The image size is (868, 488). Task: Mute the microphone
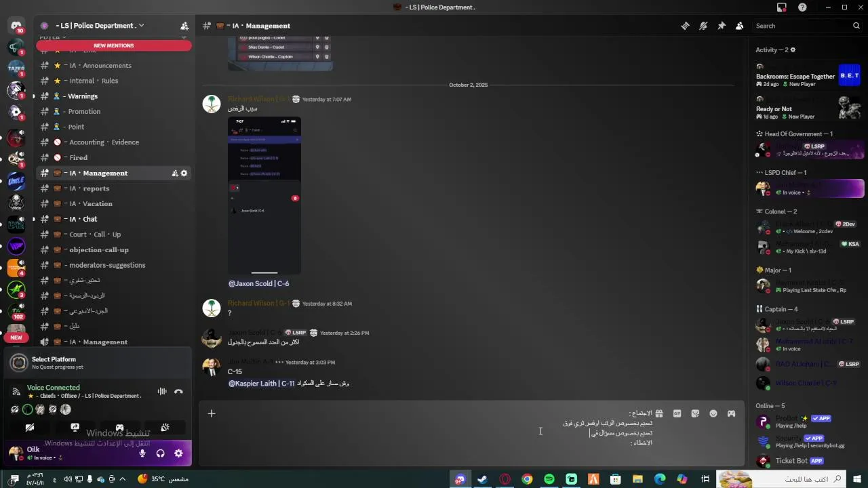(x=142, y=453)
